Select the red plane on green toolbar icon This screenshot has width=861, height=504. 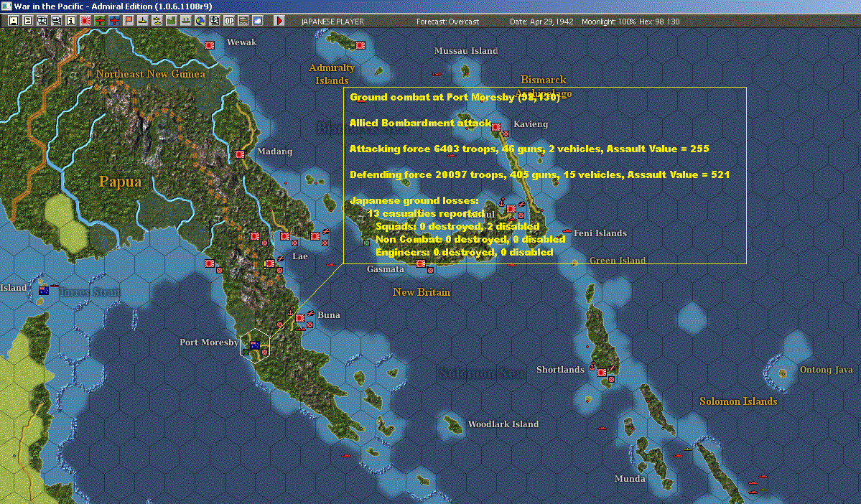click(x=100, y=21)
